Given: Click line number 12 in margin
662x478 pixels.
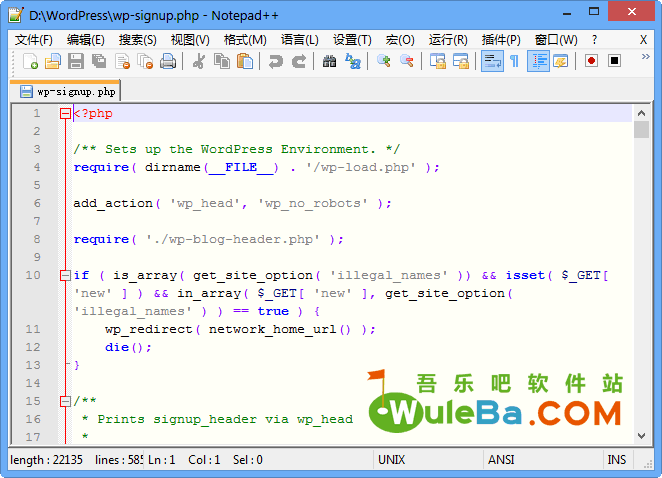Looking at the screenshot, I should coord(33,347).
